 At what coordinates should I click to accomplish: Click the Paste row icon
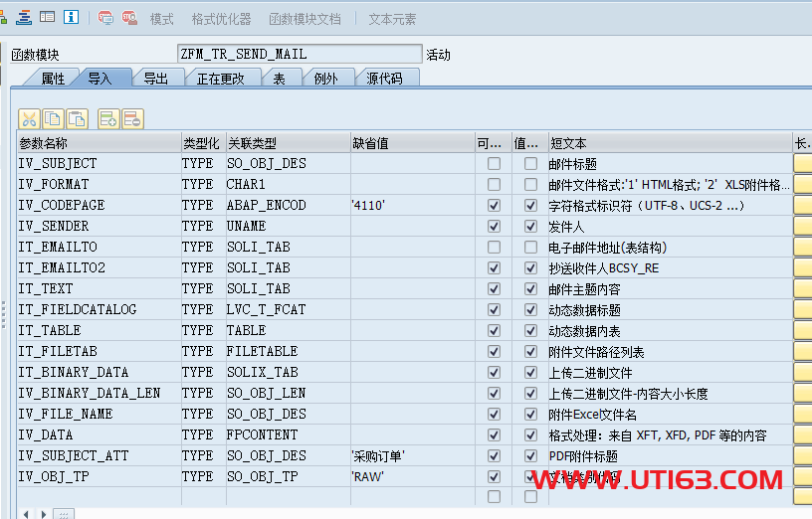77,119
